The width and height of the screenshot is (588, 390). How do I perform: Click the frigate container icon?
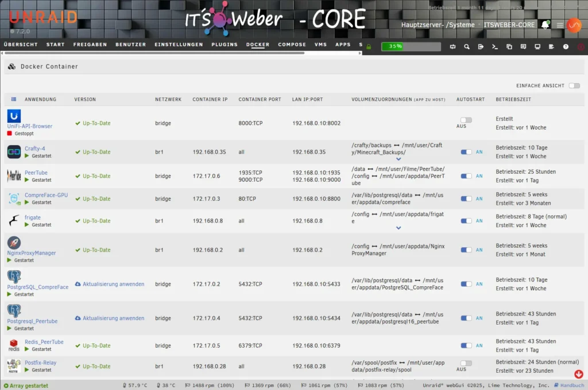pos(14,221)
